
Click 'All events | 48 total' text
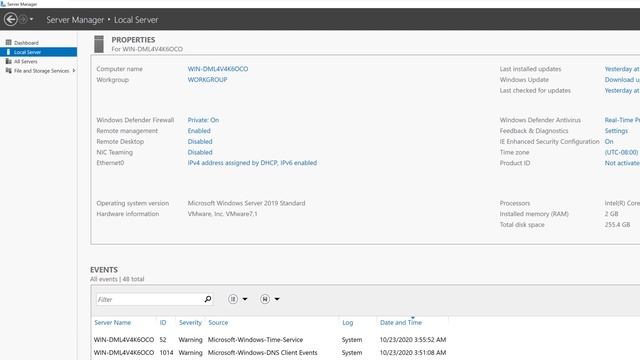[x=117, y=279]
